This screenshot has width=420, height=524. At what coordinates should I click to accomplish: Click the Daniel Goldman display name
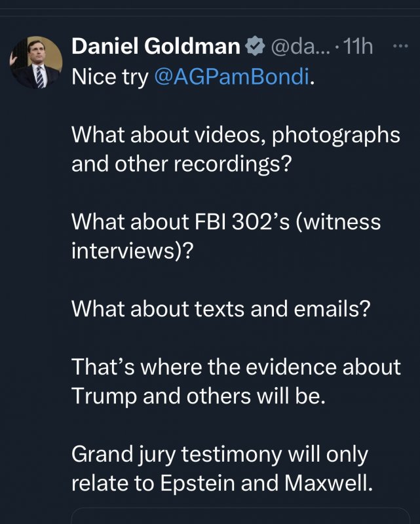point(156,47)
